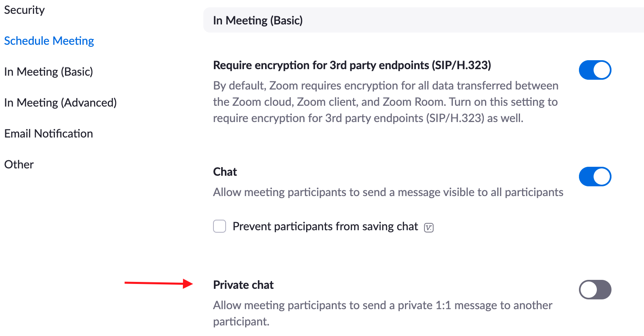Click the 'Chat' setting title
This screenshot has height=336, width=644.
tap(225, 172)
